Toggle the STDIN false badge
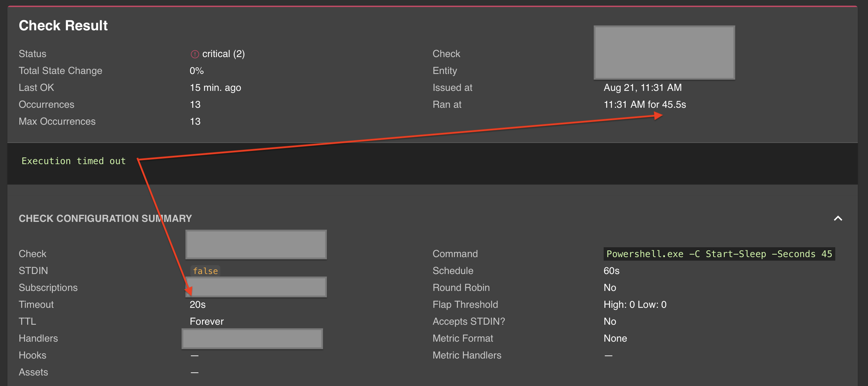Image resolution: width=868 pixels, height=386 pixels. click(205, 270)
